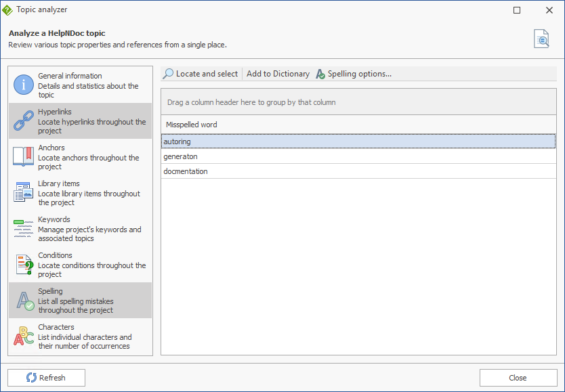This screenshot has height=392, width=565.
Task: Open the General information section
Action: [81, 85]
